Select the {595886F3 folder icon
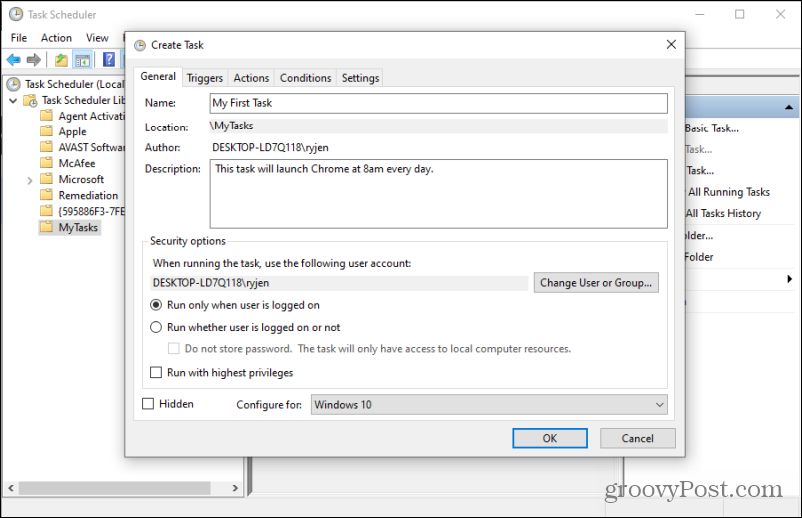 (46, 211)
